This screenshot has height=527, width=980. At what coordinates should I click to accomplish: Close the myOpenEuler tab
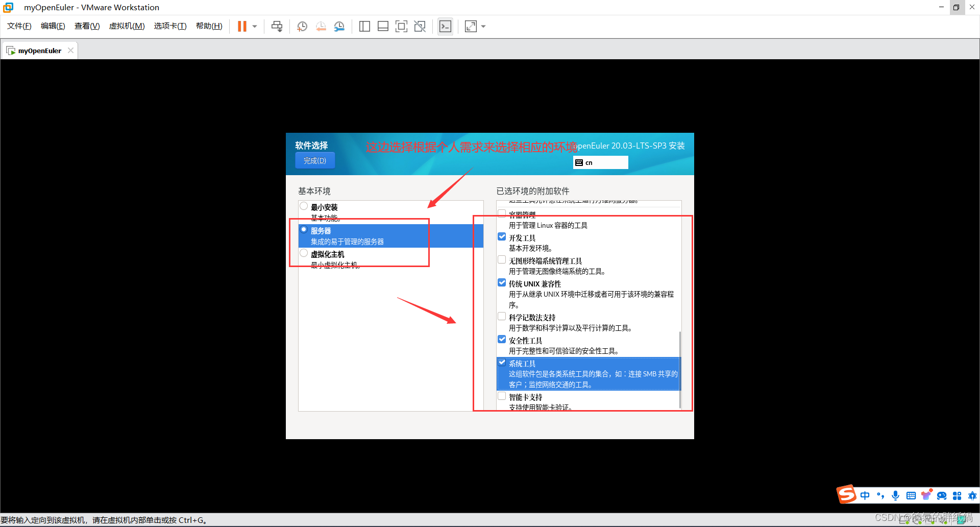70,50
